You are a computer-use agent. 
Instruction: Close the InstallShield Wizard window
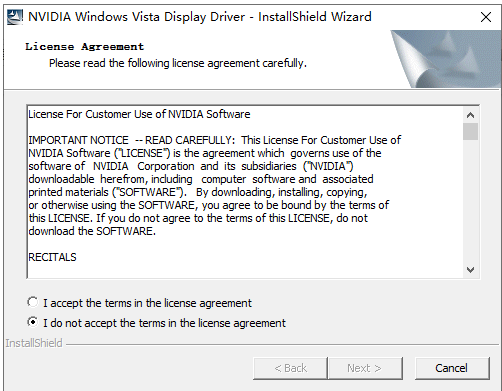486,17
